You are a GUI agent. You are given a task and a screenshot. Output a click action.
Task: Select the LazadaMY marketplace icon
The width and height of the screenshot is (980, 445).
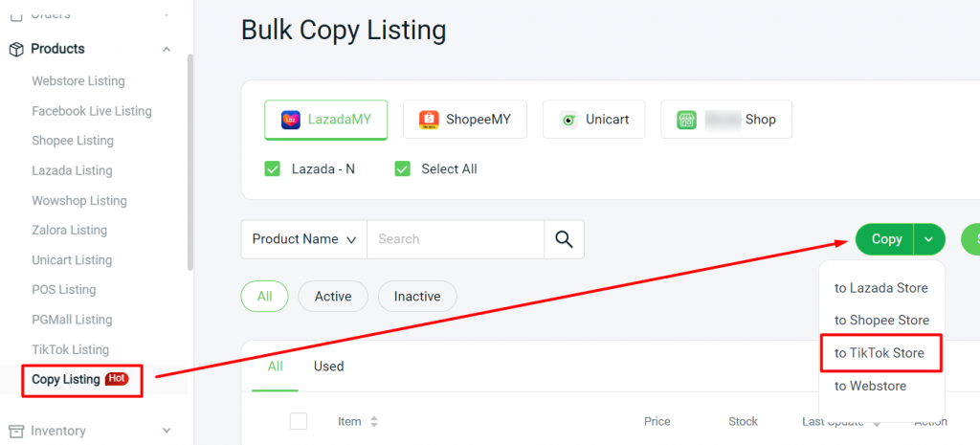[x=291, y=120]
